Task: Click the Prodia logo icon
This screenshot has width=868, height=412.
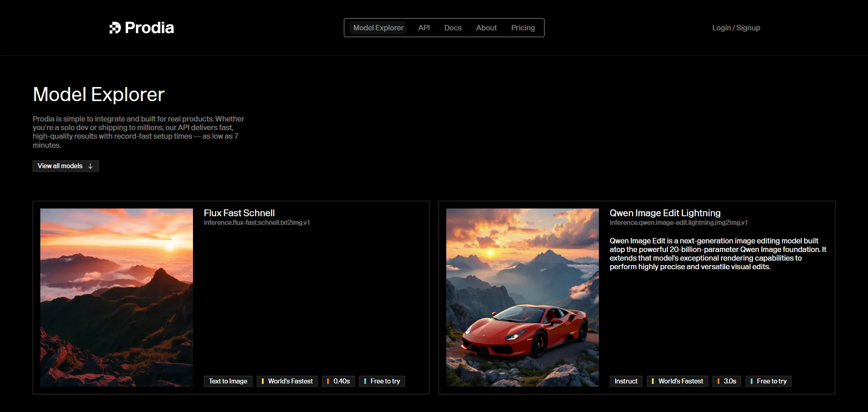Action: (115, 28)
